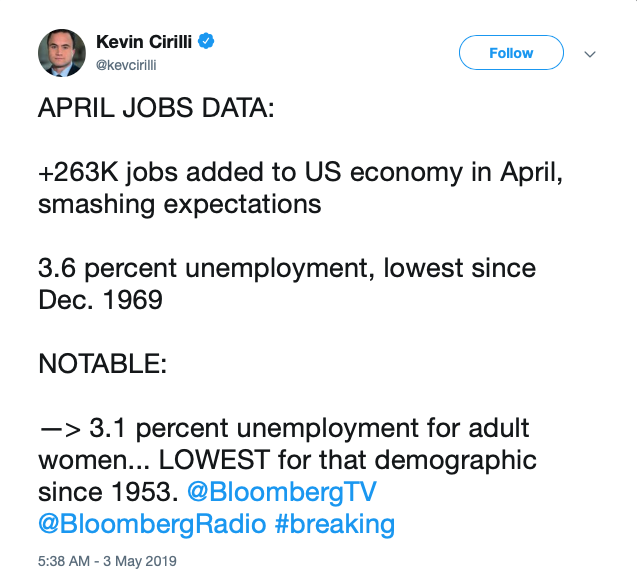Image resolution: width=637 pixels, height=579 pixels.
Task: Click the 'LOWEST for that demographic' text
Action: pos(347,460)
